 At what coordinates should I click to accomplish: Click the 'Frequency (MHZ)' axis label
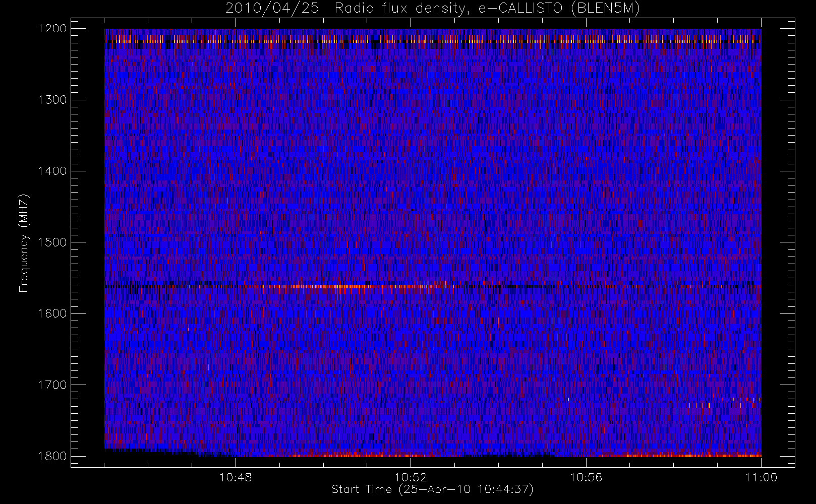24,243
